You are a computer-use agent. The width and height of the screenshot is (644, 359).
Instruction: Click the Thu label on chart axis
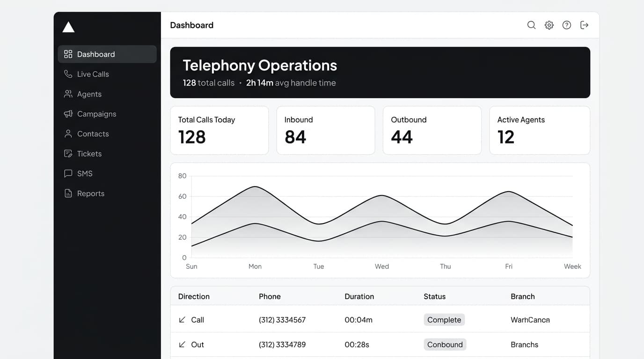(x=446, y=266)
